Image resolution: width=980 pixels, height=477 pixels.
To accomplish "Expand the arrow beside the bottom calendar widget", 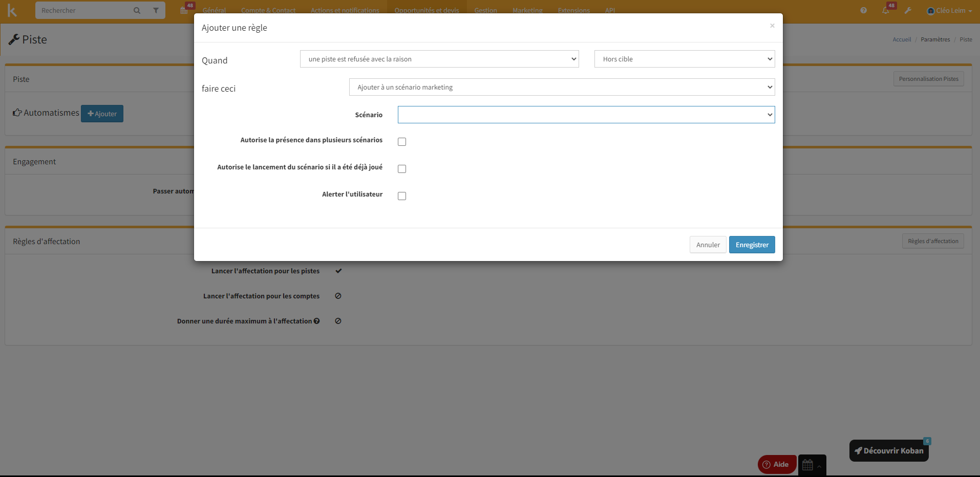I will tap(819, 466).
